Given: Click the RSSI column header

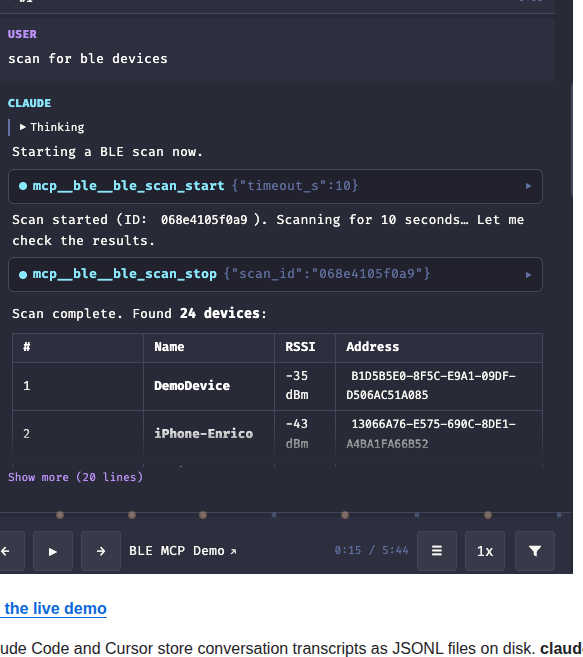Looking at the screenshot, I should tap(305, 347).
